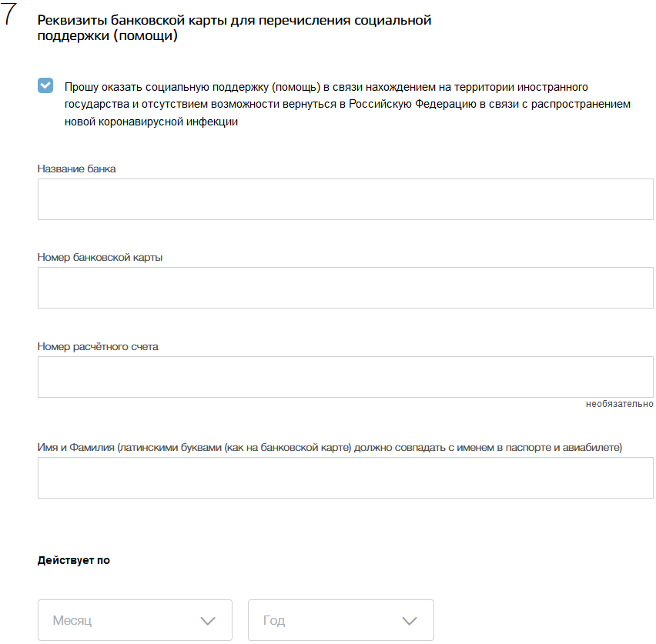This screenshot has width=656, height=644.
Task: Click the step number 7 marker
Action: [x=8, y=14]
